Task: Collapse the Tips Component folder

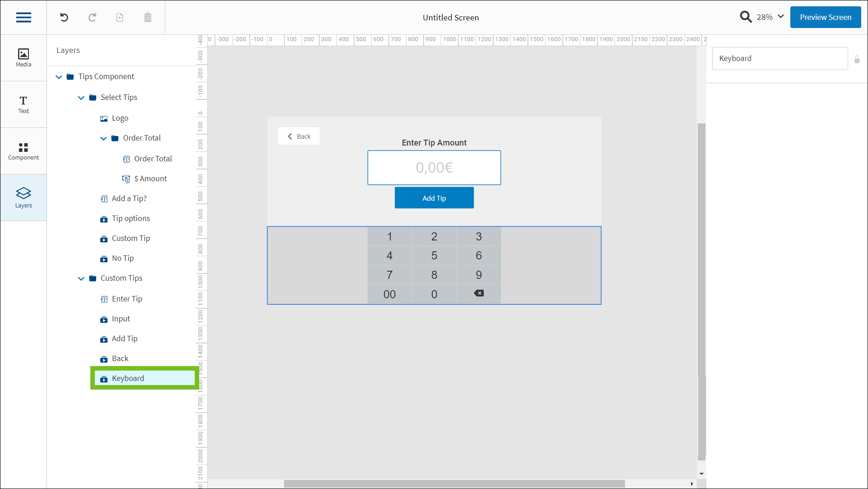Action: tap(59, 77)
